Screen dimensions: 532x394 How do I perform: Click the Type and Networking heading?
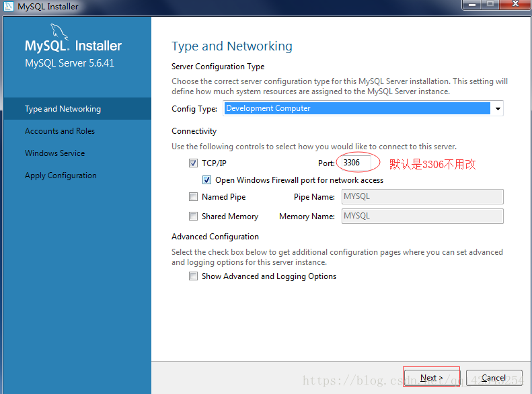click(x=232, y=46)
